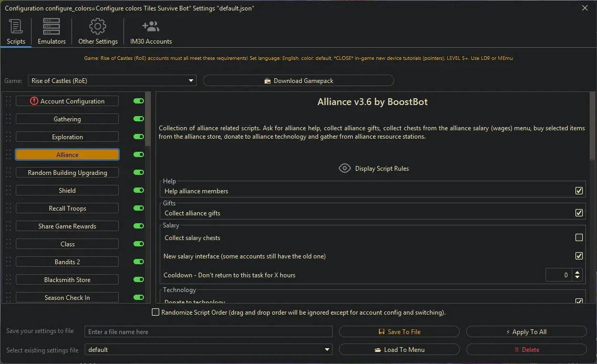Grab Random Building Upgrading drag handle
Viewport: 597px width, 364px height.
8,173
